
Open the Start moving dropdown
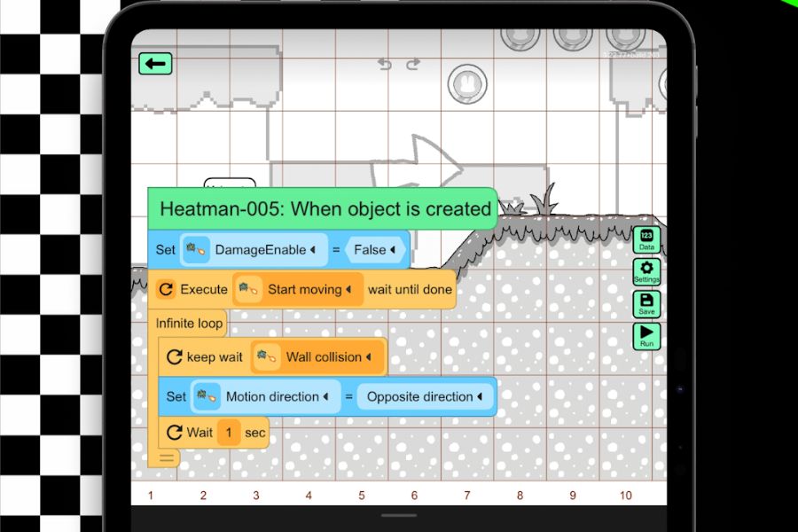(310, 289)
